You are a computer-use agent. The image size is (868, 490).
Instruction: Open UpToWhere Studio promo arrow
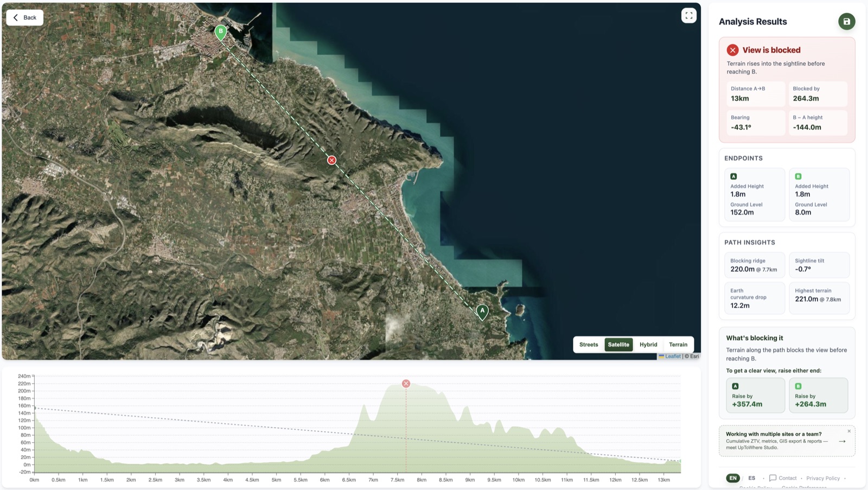[842, 441]
